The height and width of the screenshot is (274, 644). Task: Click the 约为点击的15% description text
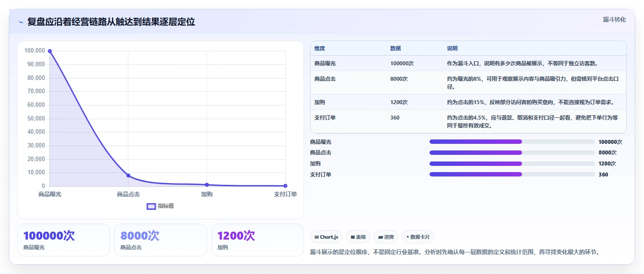pyautogui.click(x=530, y=102)
